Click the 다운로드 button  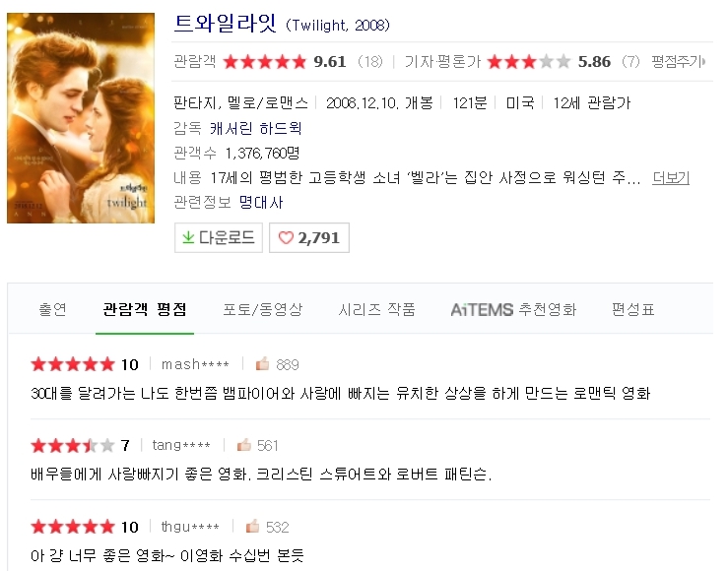219,237
